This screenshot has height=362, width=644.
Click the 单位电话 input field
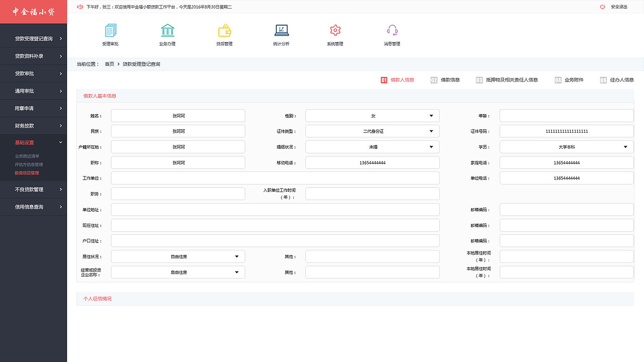[x=567, y=178]
